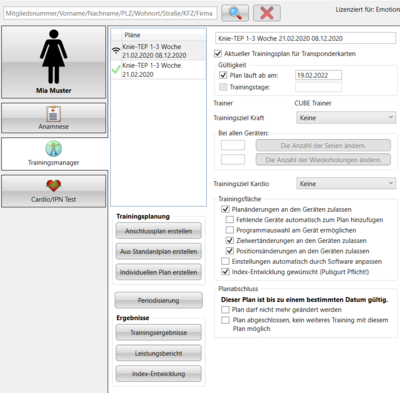The width and height of the screenshot is (400, 393).
Task: Toggle Trainingstage checkbox
Action: click(x=223, y=87)
